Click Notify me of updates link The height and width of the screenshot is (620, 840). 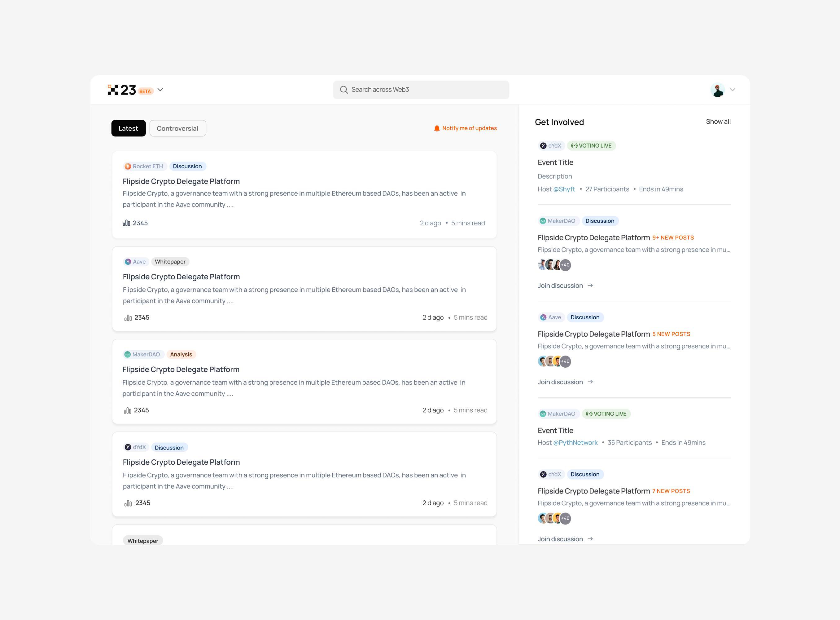pyautogui.click(x=469, y=128)
